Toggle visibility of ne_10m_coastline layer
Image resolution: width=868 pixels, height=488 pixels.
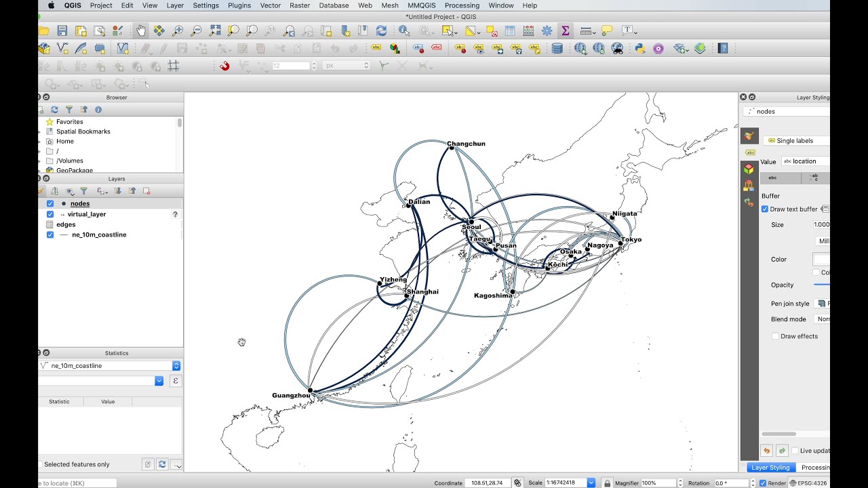pyautogui.click(x=50, y=235)
